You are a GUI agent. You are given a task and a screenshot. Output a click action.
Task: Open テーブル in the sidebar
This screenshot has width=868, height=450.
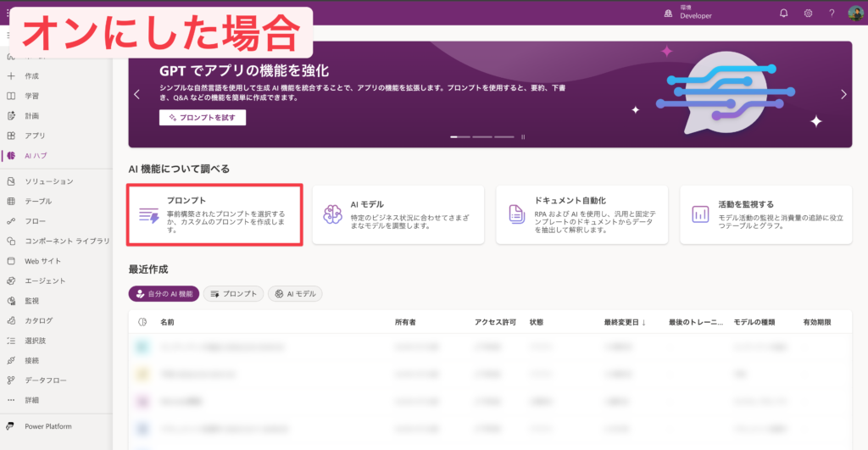click(38, 201)
